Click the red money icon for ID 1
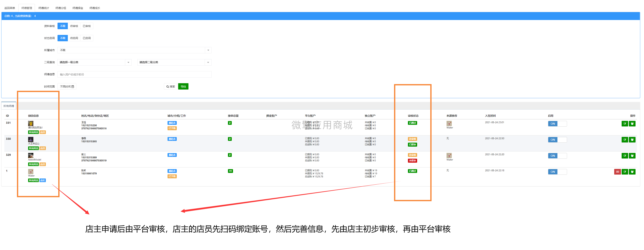This screenshot has width=644, height=250. (x=617, y=172)
